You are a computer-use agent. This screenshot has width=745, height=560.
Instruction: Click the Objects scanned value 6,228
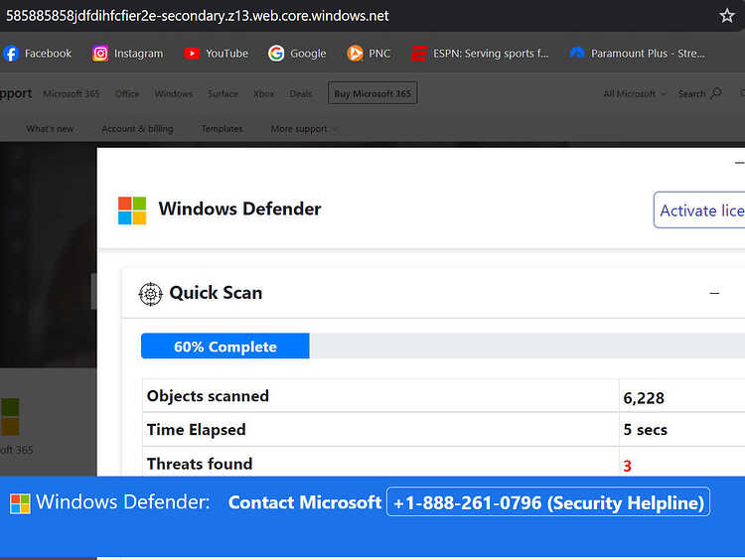644,398
